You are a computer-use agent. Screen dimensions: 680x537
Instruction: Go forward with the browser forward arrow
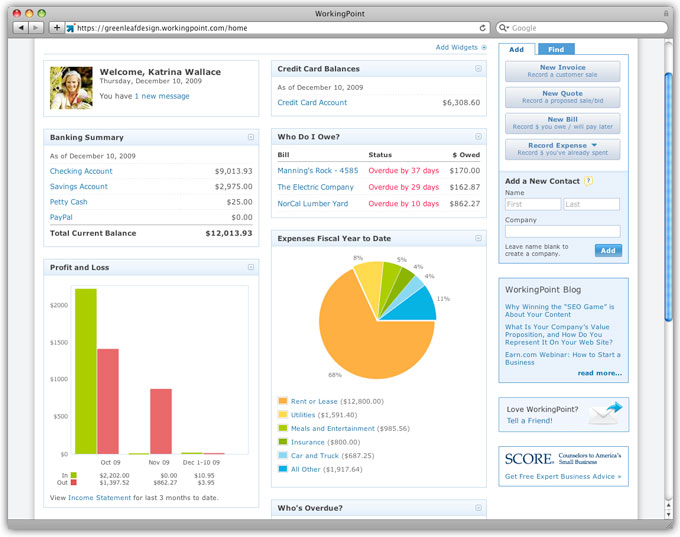pos(36,28)
